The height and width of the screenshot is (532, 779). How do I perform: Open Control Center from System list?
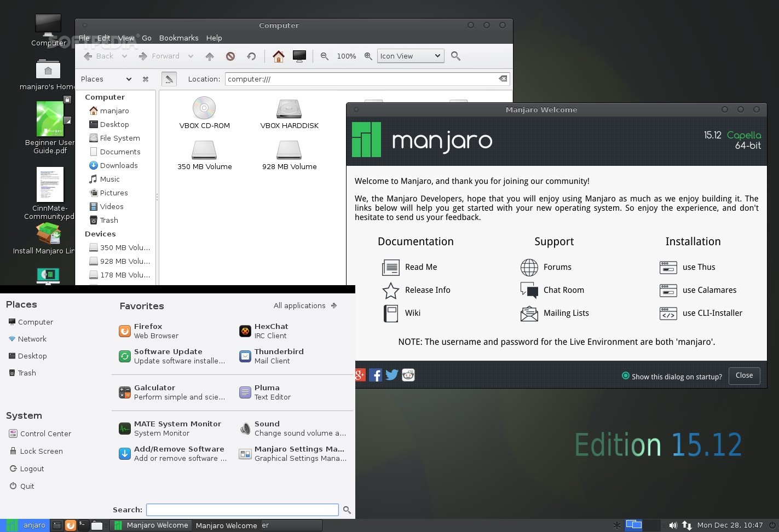(x=40, y=433)
